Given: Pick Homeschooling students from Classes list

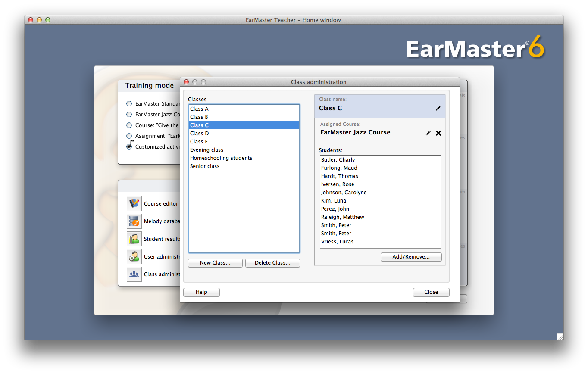Looking at the screenshot, I should [221, 158].
